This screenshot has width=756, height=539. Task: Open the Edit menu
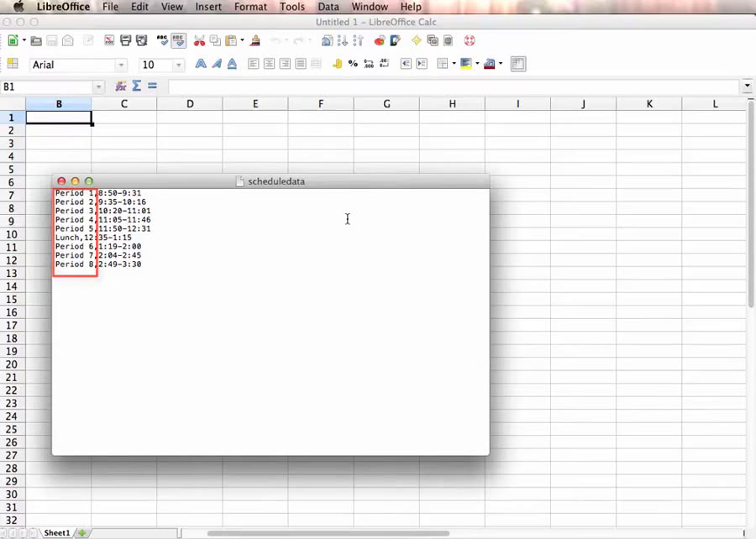click(x=139, y=7)
